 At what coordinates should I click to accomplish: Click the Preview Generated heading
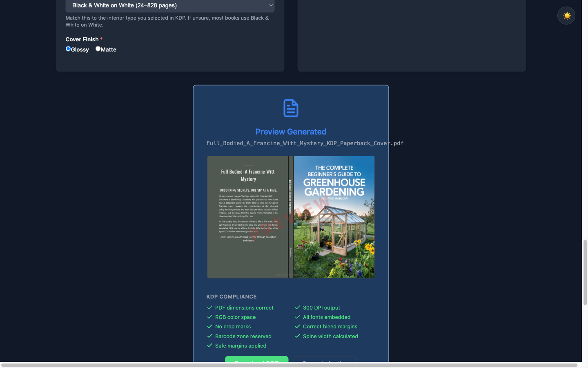tap(291, 132)
